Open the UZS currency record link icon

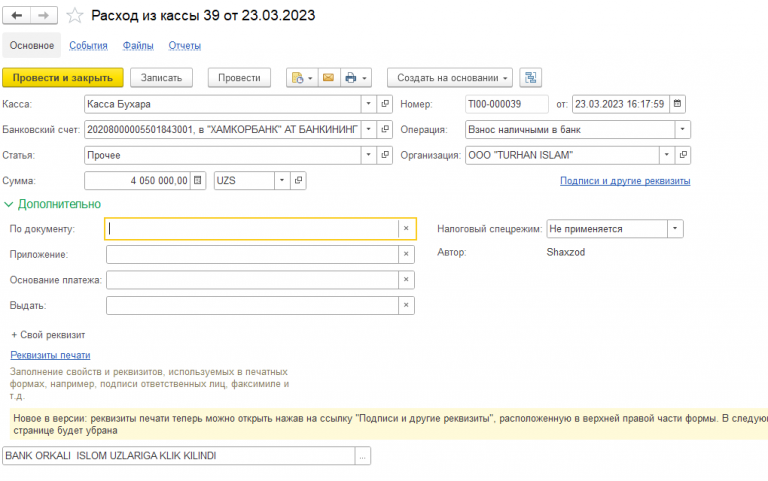coord(298,180)
